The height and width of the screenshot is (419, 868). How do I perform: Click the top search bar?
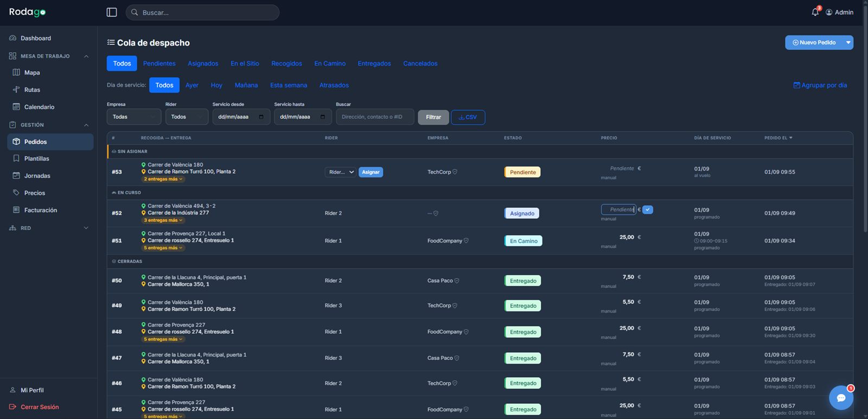point(202,12)
